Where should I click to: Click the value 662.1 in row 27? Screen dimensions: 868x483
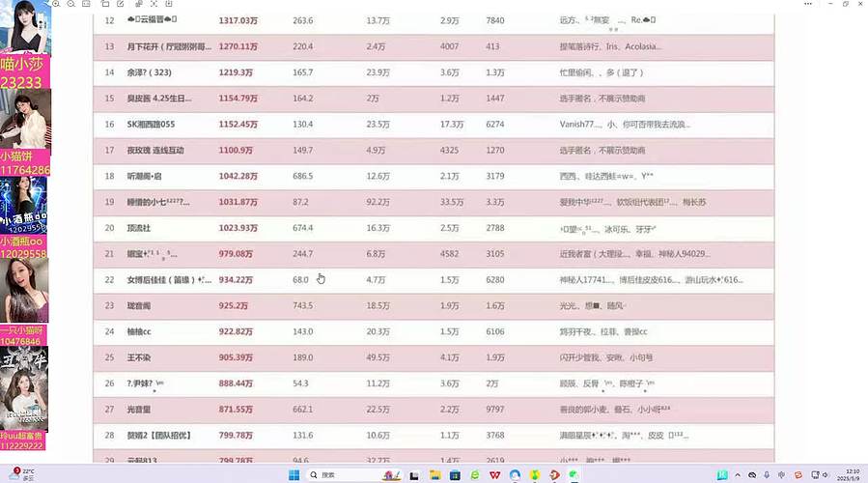coord(303,410)
